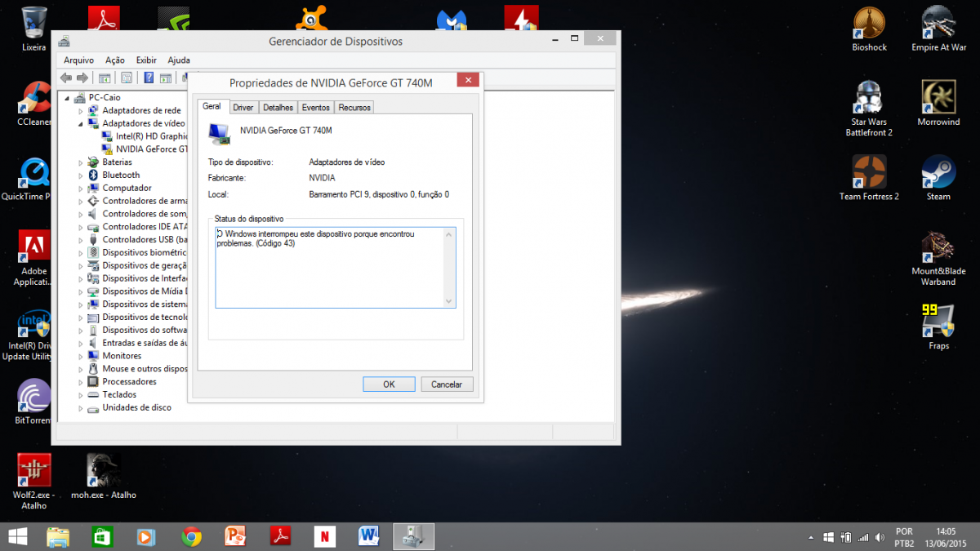This screenshot has width=980, height=551.
Task: Expand the Processadores node
Action: pos(81,381)
